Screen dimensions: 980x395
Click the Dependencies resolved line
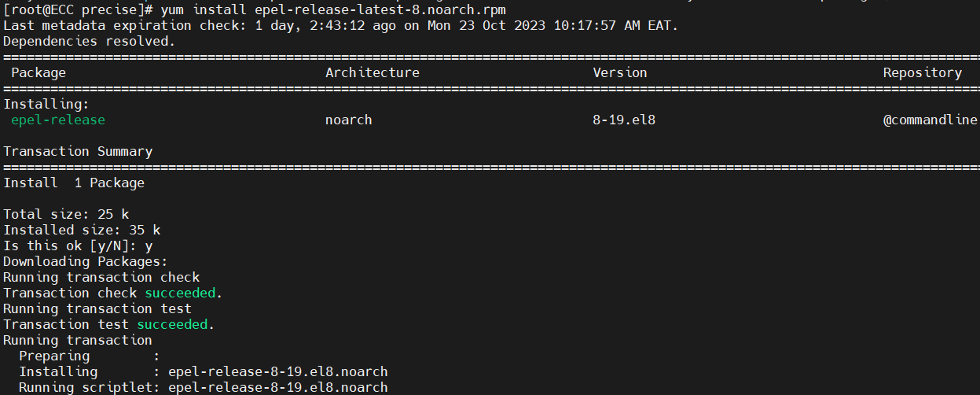(90, 41)
